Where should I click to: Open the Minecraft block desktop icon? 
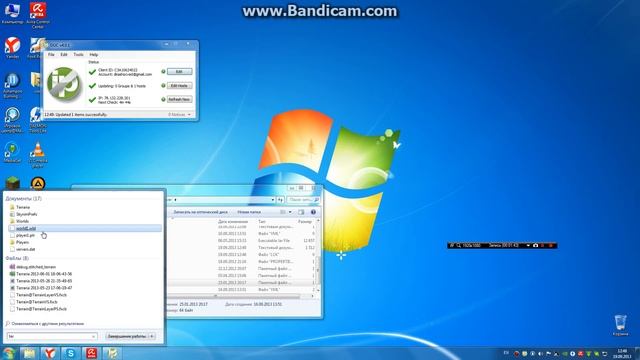[x=12, y=183]
